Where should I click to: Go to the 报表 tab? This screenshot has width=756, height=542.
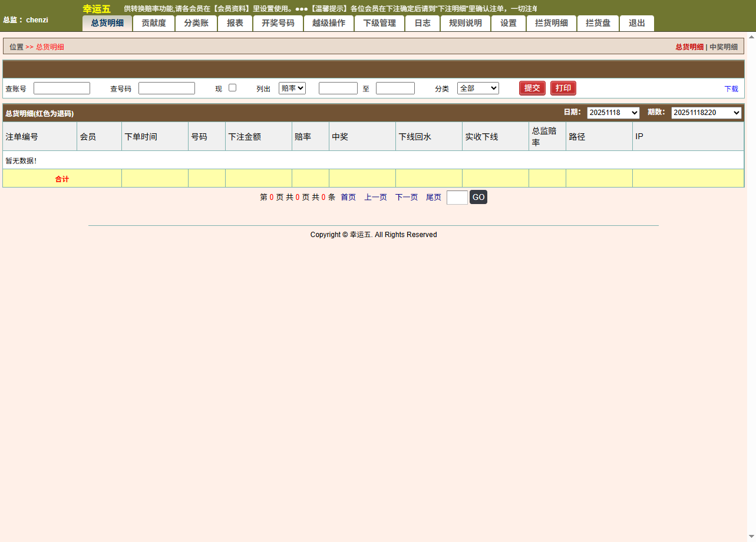[x=235, y=23]
